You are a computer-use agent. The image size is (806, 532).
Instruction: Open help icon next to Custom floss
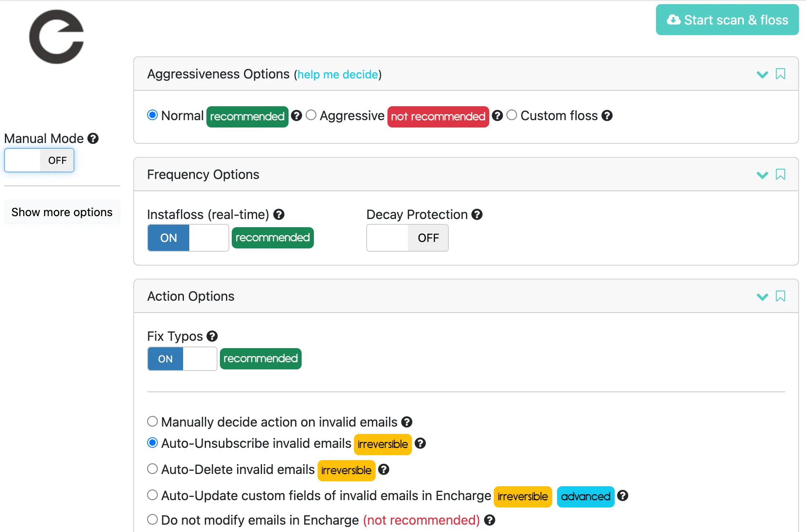click(x=607, y=116)
